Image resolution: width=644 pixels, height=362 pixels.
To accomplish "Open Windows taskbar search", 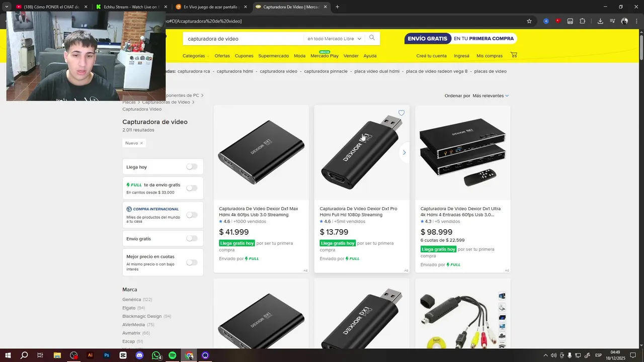I will pos(24,355).
